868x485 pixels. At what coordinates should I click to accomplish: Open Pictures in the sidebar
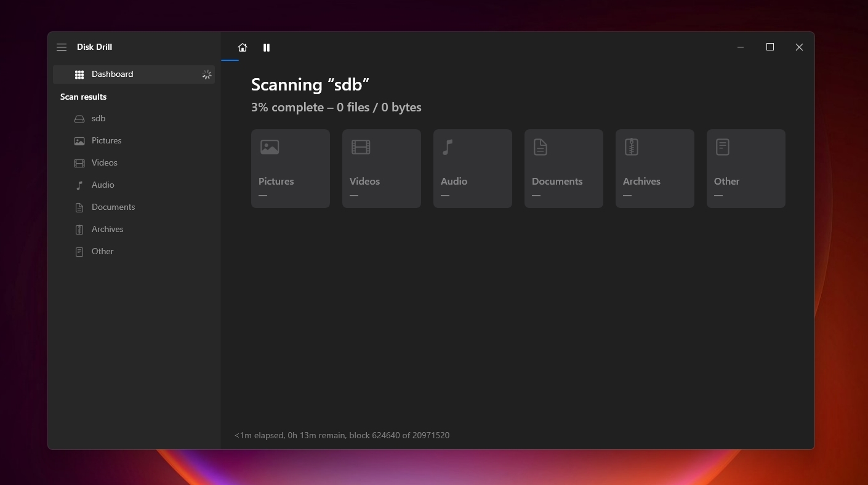134,140
